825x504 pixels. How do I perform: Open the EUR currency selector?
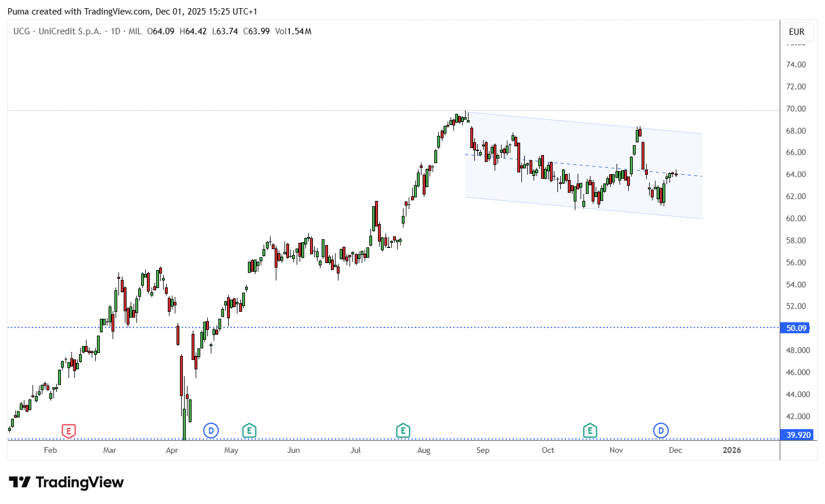pyautogui.click(x=797, y=32)
